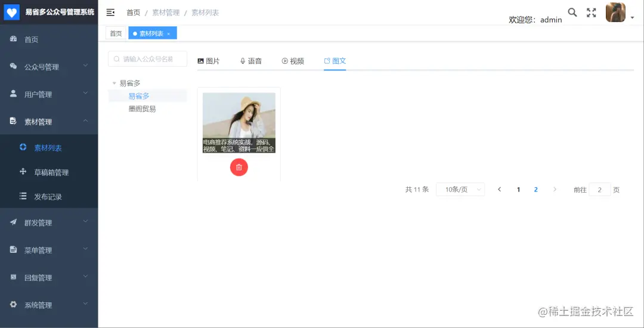The height and width of the screenshot is (328, 644).
Task: Click the 素材列表 breadcrumb
Action: coord(205,13)
